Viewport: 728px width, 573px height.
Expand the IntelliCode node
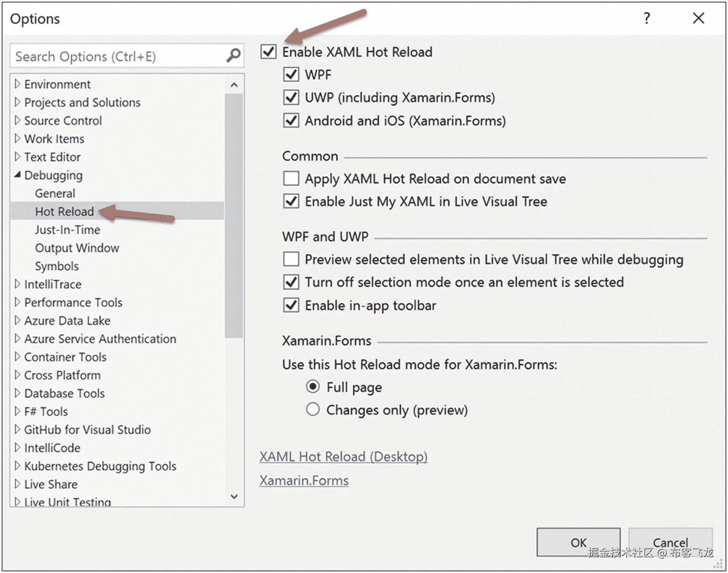(17, 448)
